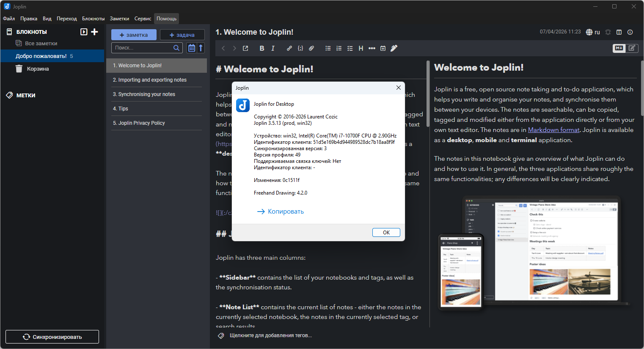Screen dimensions: 644x349
Task: Open note '2. Importing and exporting notes'
Action: point(157,80)
